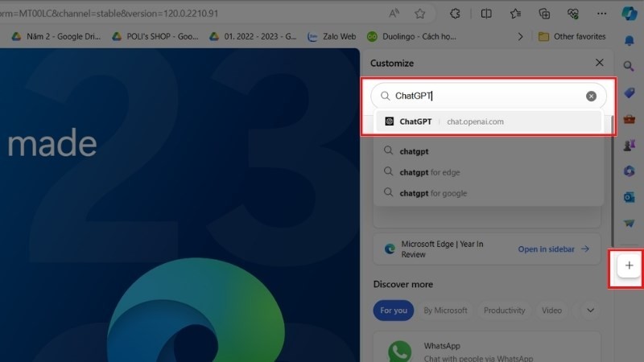The image size is (644, 362).
Task: Open the Drop paper plane sidebar icon
Action: click(x=630, y=224)
